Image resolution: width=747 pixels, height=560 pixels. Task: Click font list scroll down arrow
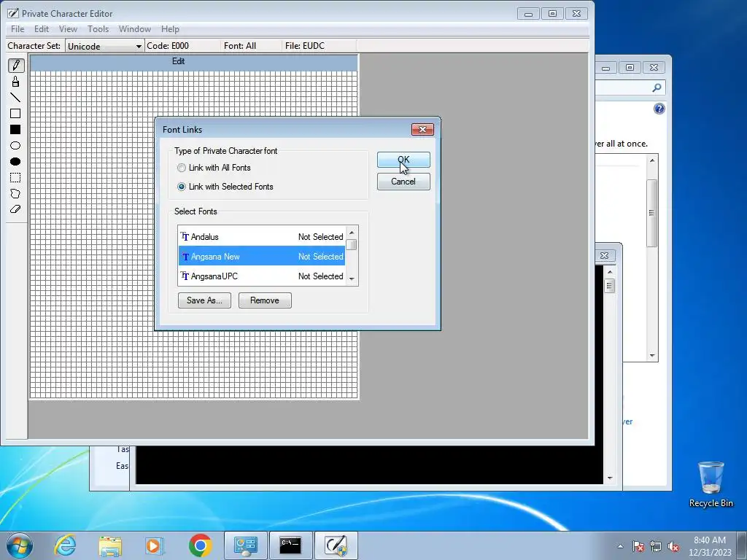352,279
